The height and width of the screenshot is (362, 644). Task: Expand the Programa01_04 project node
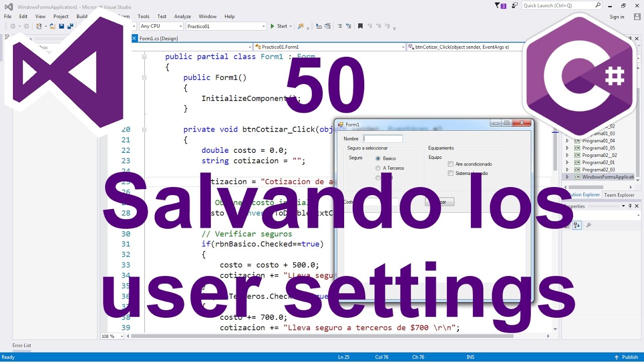click(x=568, y=141)
